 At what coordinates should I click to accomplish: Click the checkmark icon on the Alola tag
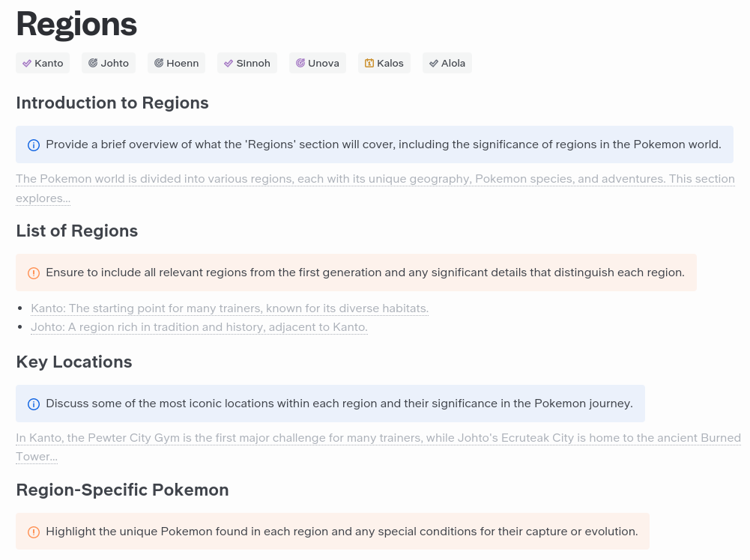pyautogui.click(x=433, y=63)
